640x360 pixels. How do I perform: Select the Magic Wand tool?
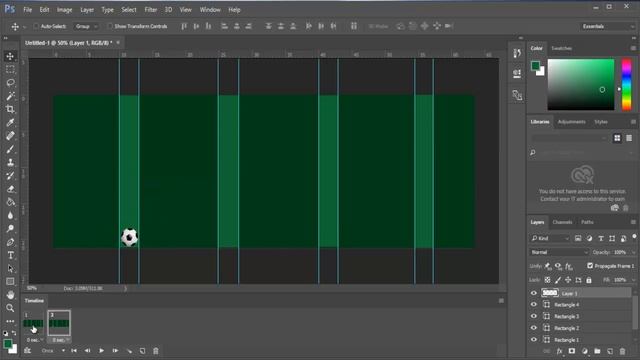[10, 96]
